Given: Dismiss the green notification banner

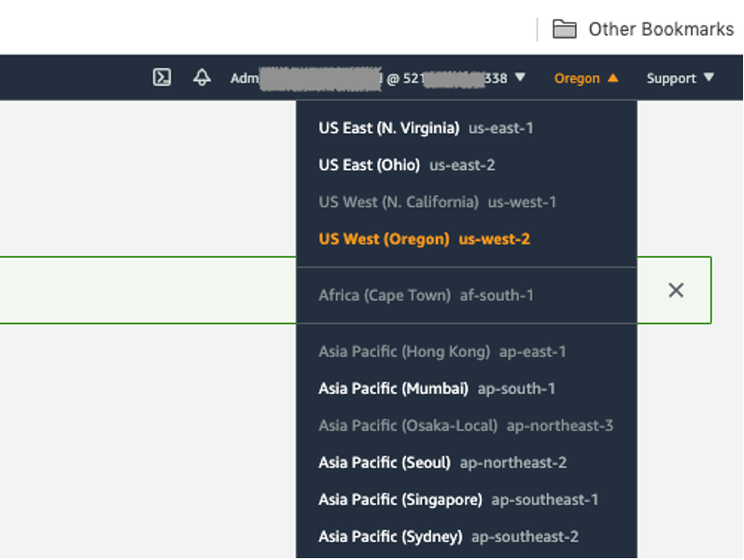Looking at the screenshot, I should click(676, 290).
